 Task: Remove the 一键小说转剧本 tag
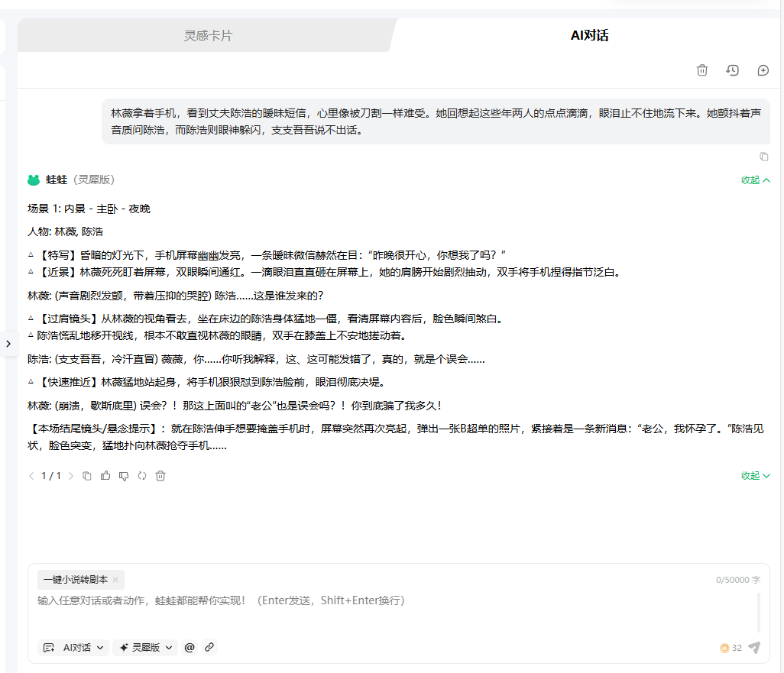[115, 580]
